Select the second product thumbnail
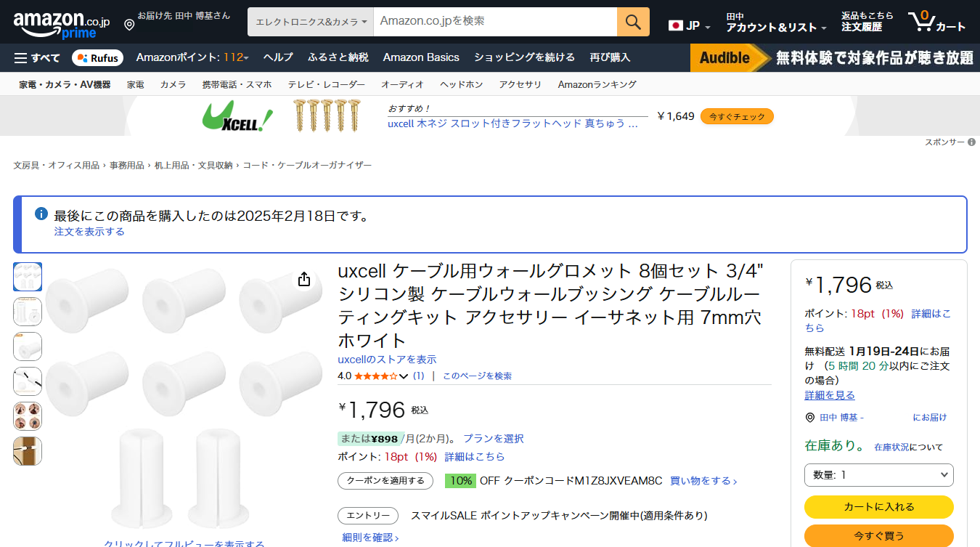 tap(28, 312)
